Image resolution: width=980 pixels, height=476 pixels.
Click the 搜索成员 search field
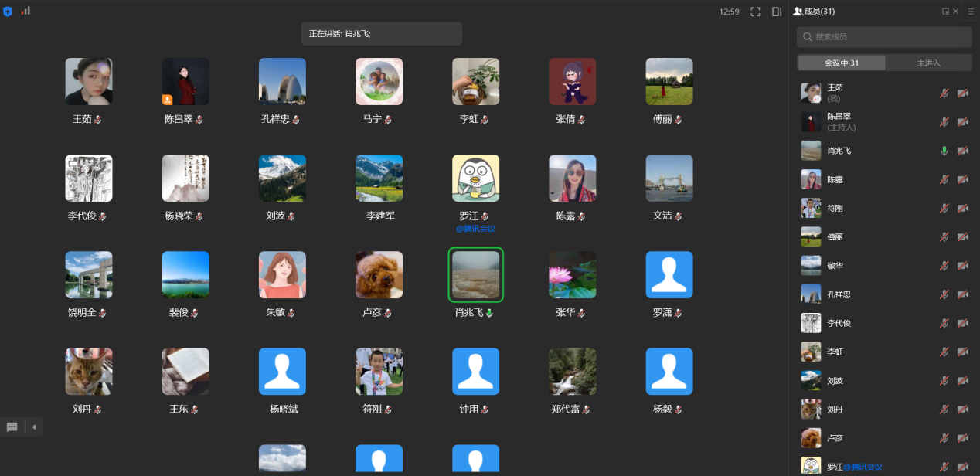tap(883, 36)
